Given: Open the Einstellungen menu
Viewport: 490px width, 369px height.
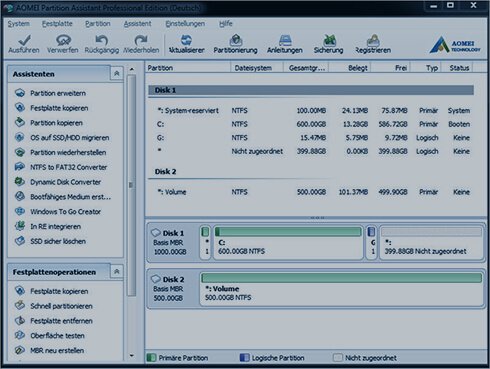Looking at the screenshot, I should coord(185,24).
